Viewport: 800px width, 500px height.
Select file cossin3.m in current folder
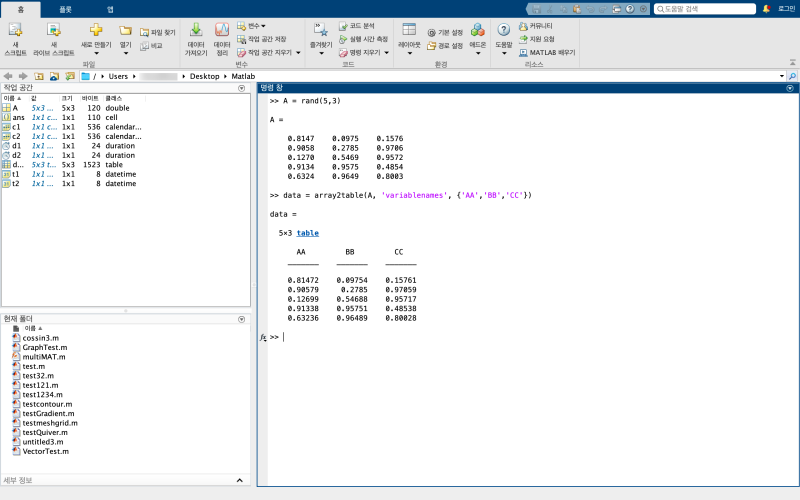pos(40,338)
